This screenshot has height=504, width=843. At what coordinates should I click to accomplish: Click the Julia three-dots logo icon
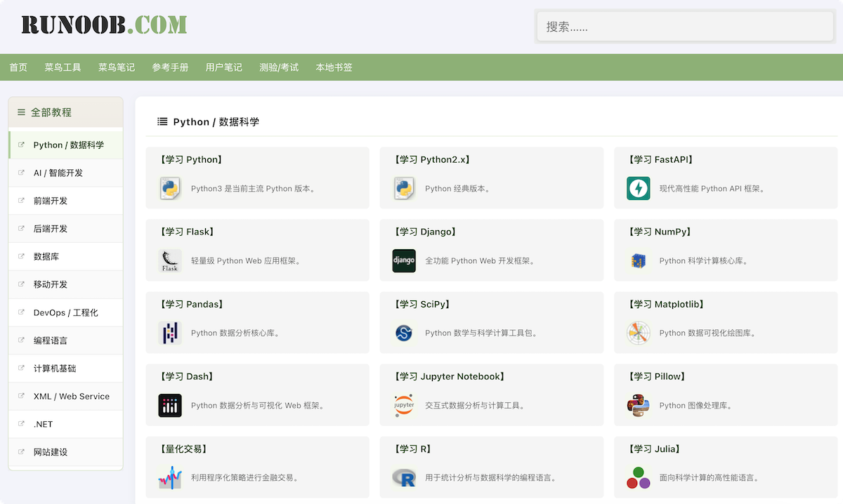coord(639,477)
